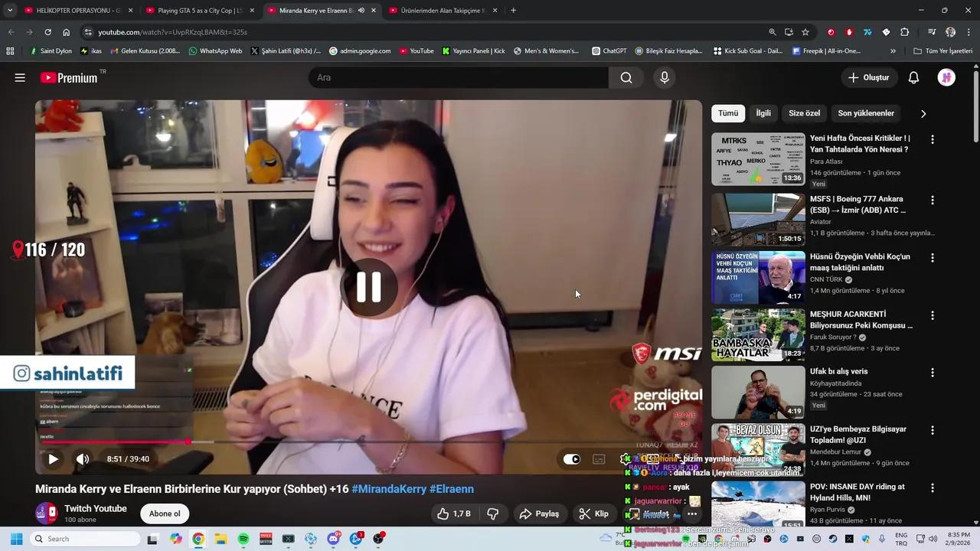This screenshot has width=980, height=551.
Task: Open more actions three-dot button below video
Action: (691, 514)
